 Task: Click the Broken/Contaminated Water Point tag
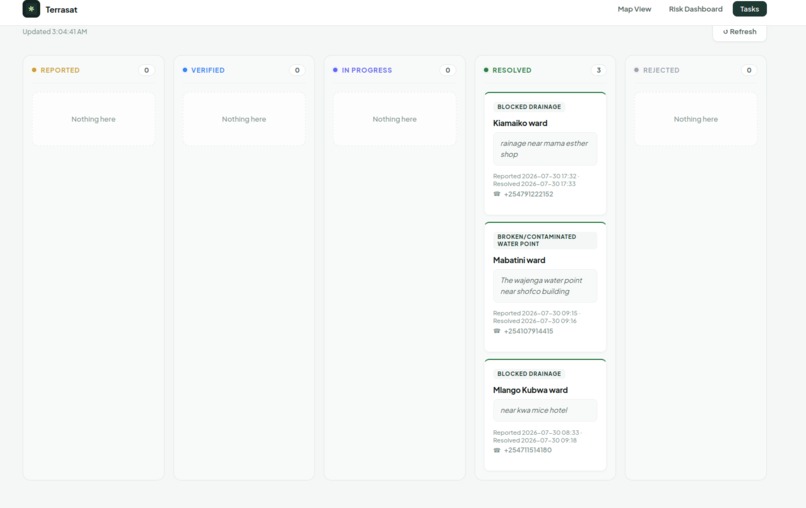tap(545, 240)
